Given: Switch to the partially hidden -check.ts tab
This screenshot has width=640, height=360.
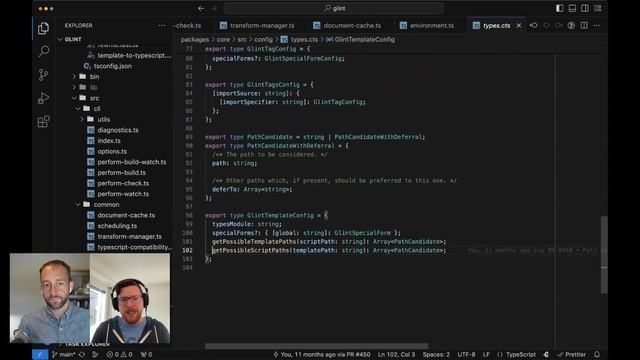Looking at the screenshot, I should pyautogui.click(x=189, y=25).
